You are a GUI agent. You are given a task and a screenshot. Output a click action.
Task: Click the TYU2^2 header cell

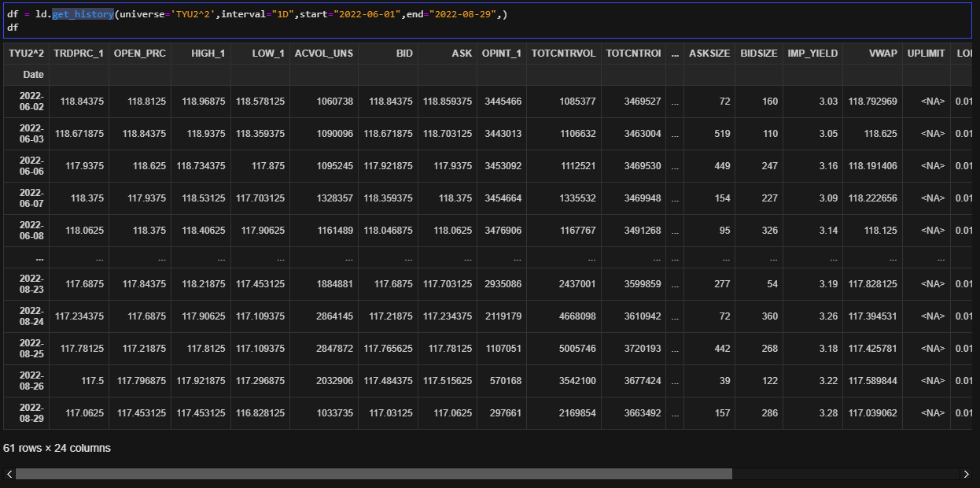27,54
